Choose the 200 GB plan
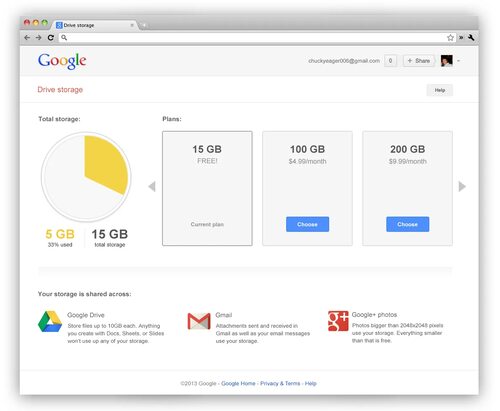This screenshot has height=411, width=500. tap(408, 224)
